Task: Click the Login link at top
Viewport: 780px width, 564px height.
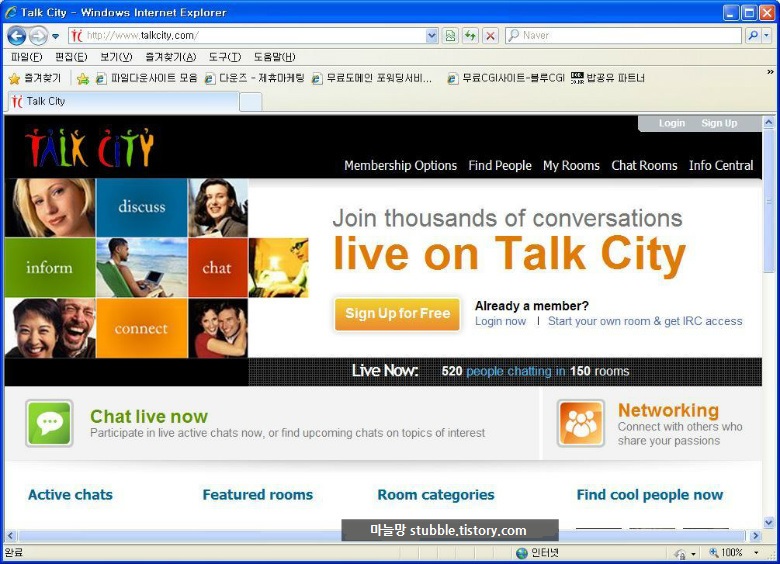Action: point(672,123)
